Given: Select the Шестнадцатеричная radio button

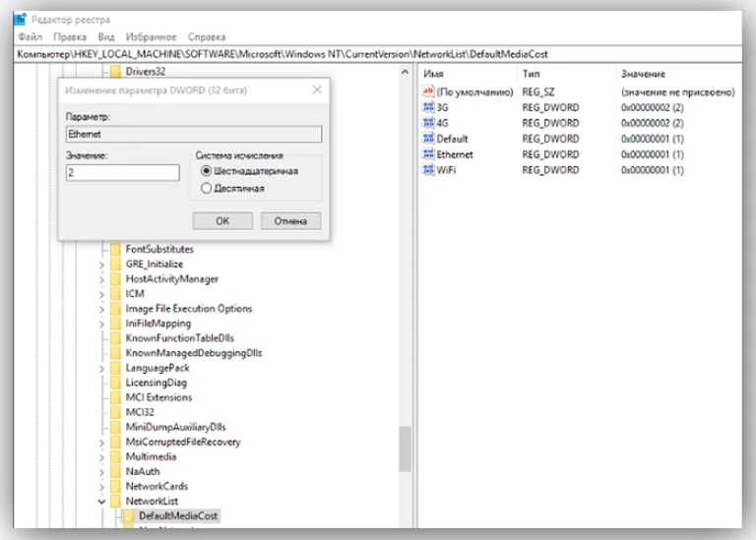Looking at the screenshot, I should click(207, 171).
